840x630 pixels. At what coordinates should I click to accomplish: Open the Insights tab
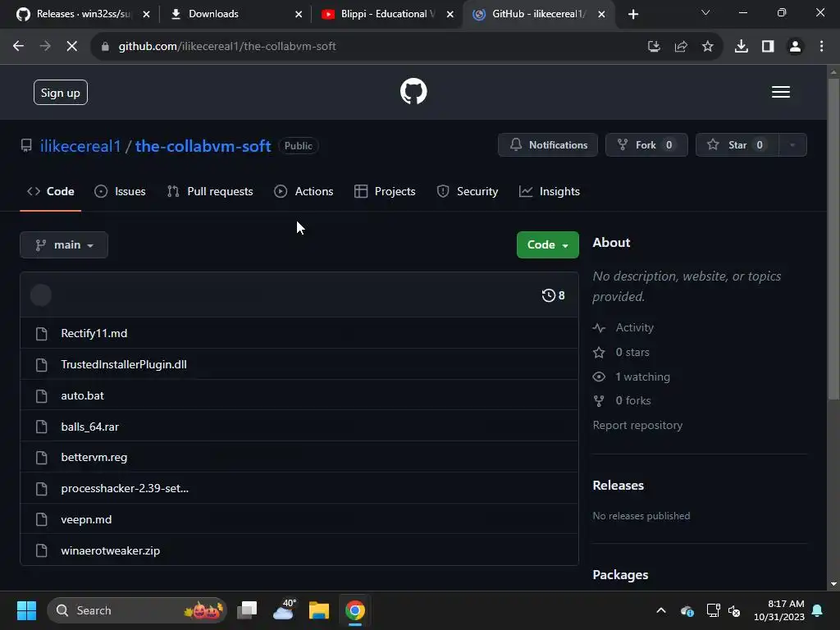click(x=550, y=192)
